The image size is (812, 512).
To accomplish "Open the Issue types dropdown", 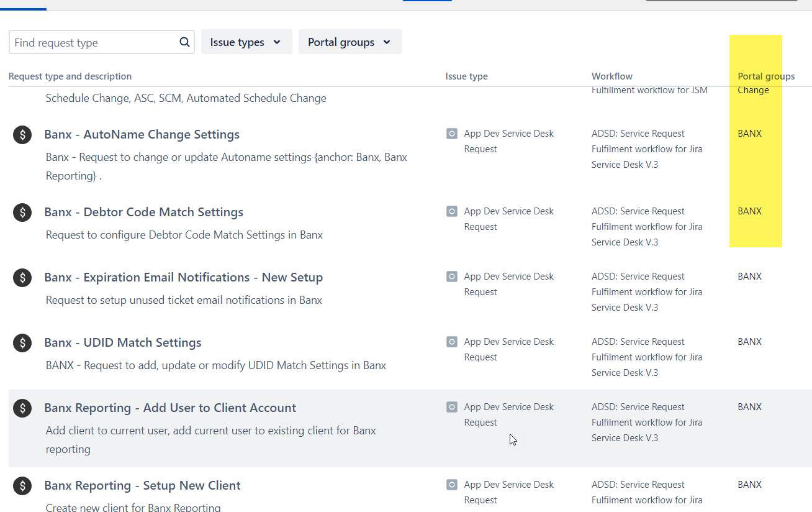I will coord(246,42).
